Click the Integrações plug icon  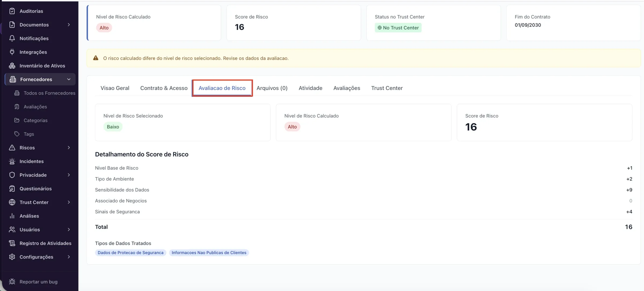[12, 52]
